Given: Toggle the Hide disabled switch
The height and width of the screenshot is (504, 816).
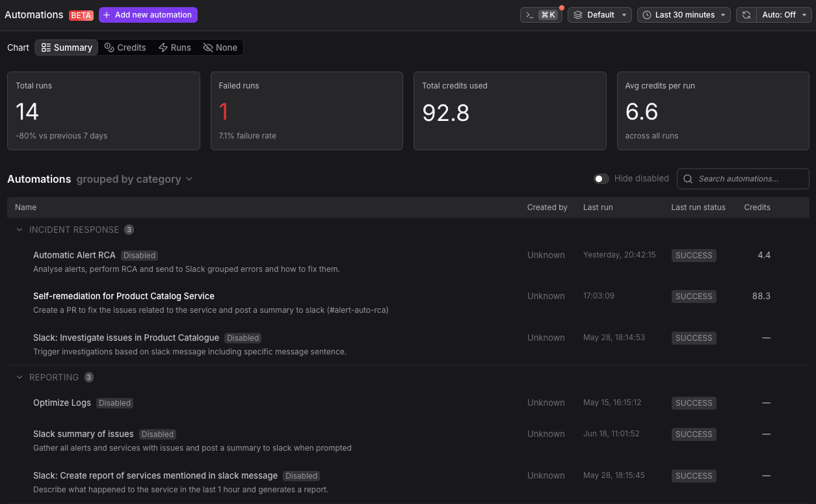Looking at the screenshot, I should tap(601, 179).
